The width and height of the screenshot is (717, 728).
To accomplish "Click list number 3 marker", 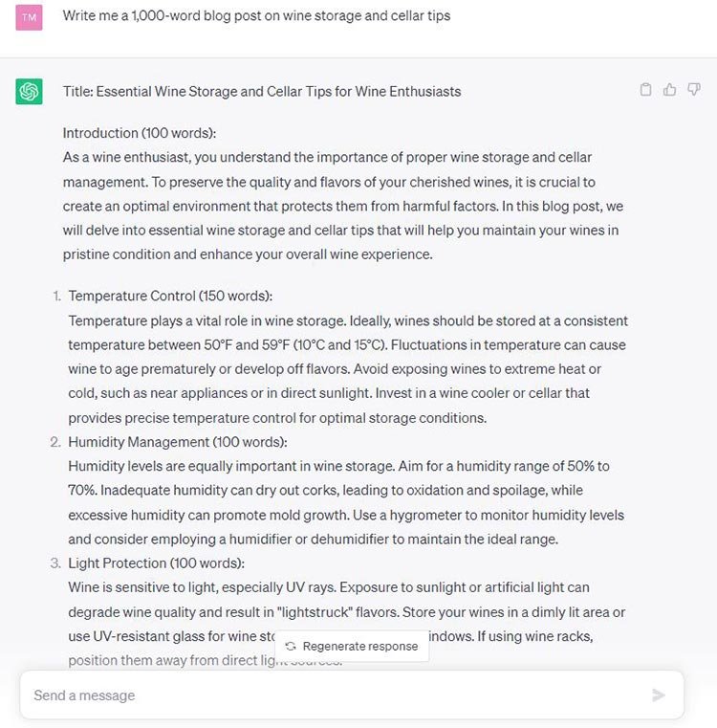I will click(x=55, y=563).
